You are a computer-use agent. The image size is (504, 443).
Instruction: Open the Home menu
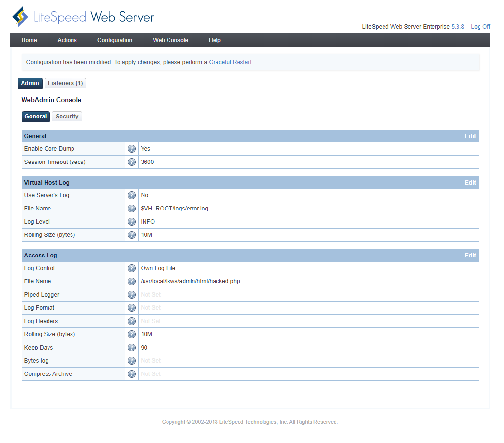click(x=29, y=40)
